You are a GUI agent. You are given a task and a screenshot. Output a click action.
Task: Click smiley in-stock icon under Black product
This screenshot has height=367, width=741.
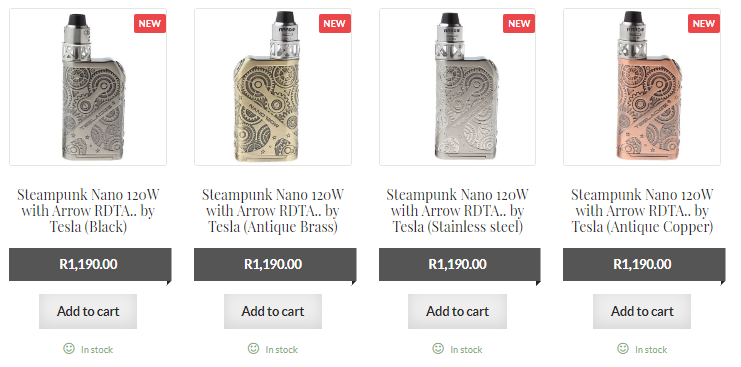69,349
